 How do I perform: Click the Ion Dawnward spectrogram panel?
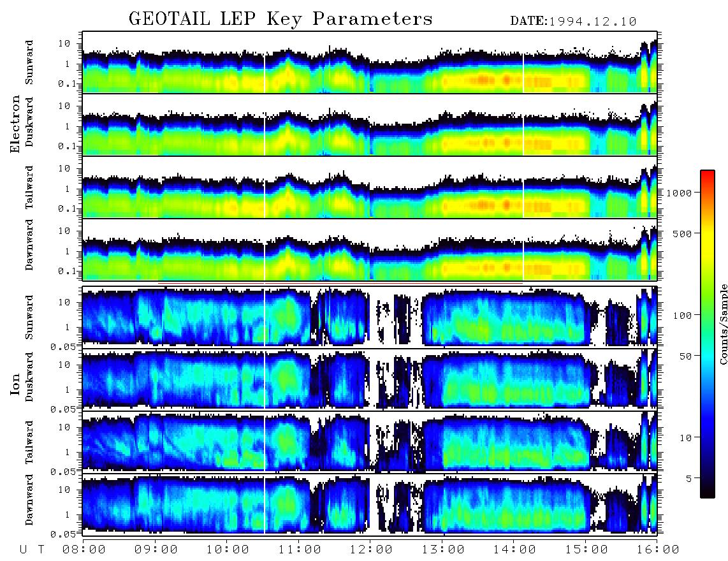(x=370, y=504)
